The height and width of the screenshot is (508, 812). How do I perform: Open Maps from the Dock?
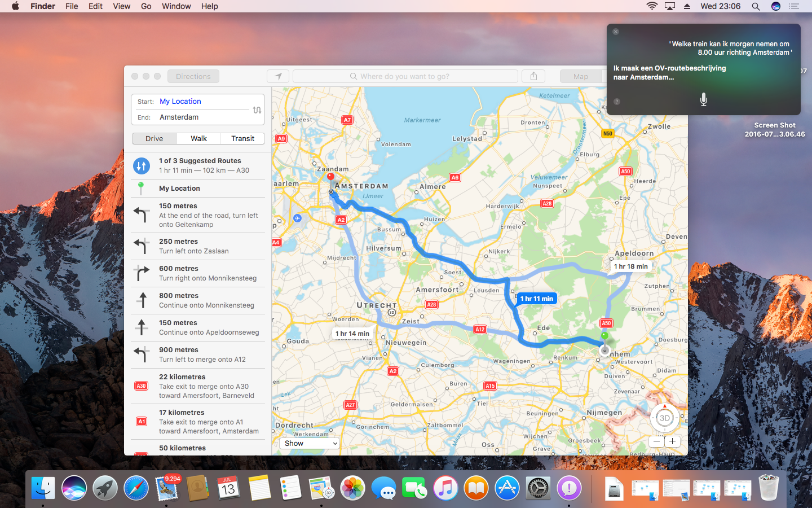tap(322, 488)
